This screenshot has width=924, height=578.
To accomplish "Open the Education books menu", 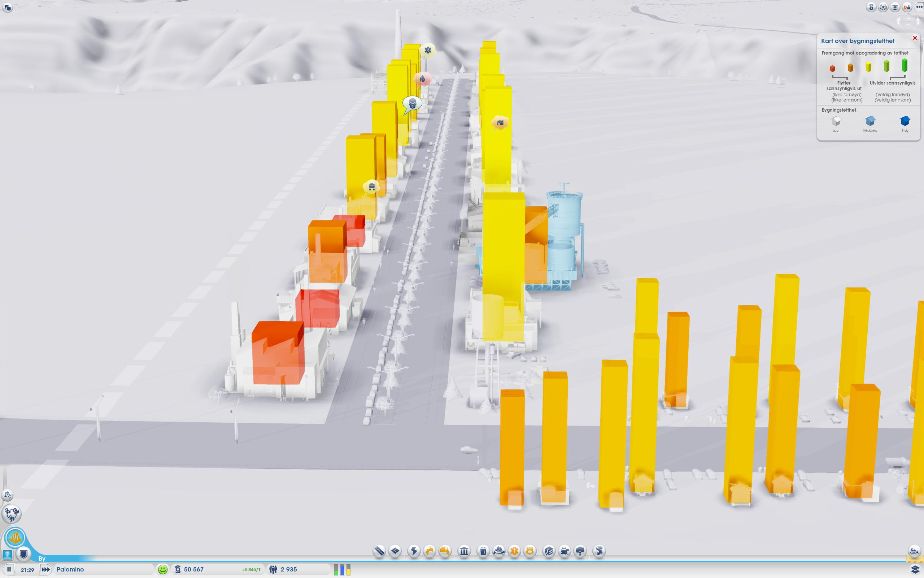I will [x=549, y=551].
